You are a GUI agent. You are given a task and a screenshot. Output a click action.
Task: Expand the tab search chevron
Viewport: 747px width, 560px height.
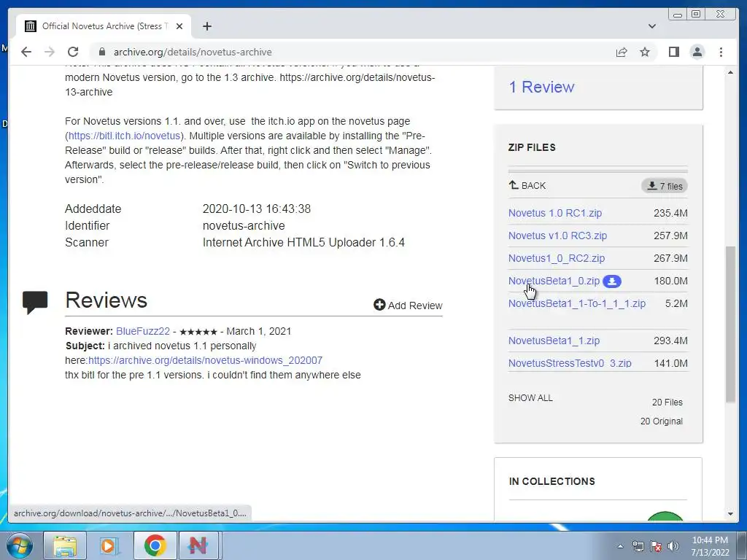651,26
